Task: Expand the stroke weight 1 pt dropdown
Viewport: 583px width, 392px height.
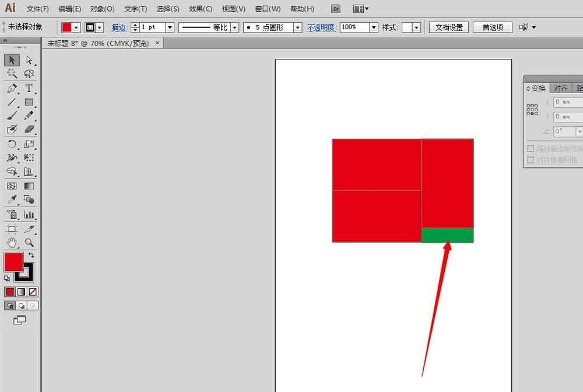Action: 170,27
